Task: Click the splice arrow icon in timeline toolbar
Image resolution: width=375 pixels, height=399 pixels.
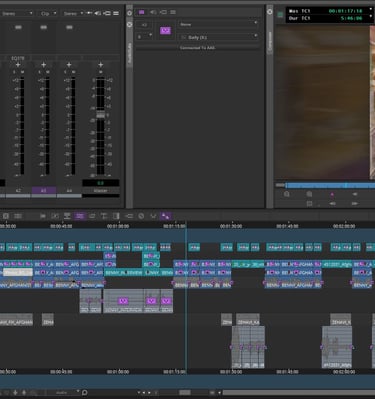Action: tap(43, 216)
